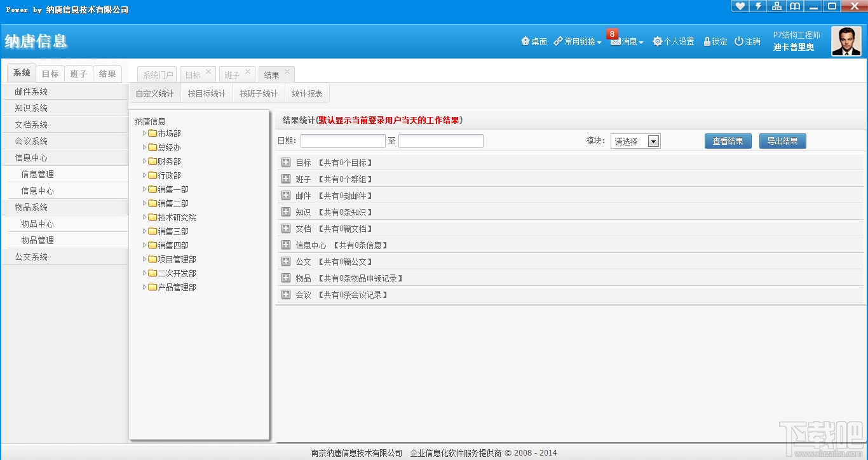Expand the 产品管理部 tree node arrow
This screenshot has height=460, width=868.
pos(145,287)
